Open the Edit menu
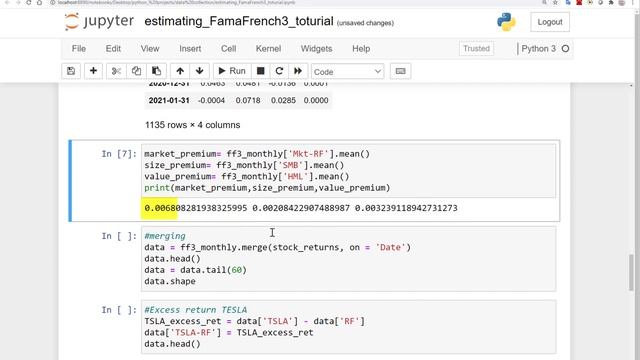Image resolution: width=640 pixels, height=360 pixels. (113, 49)
